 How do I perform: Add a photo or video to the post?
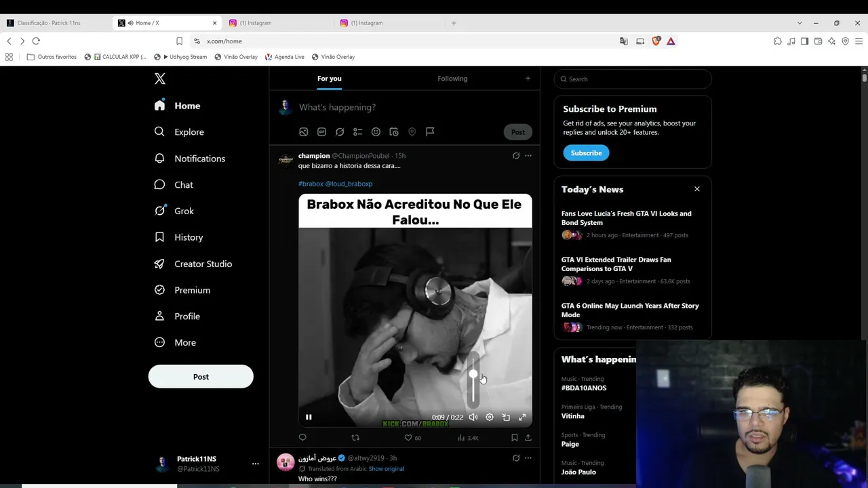tap(304, 132)
